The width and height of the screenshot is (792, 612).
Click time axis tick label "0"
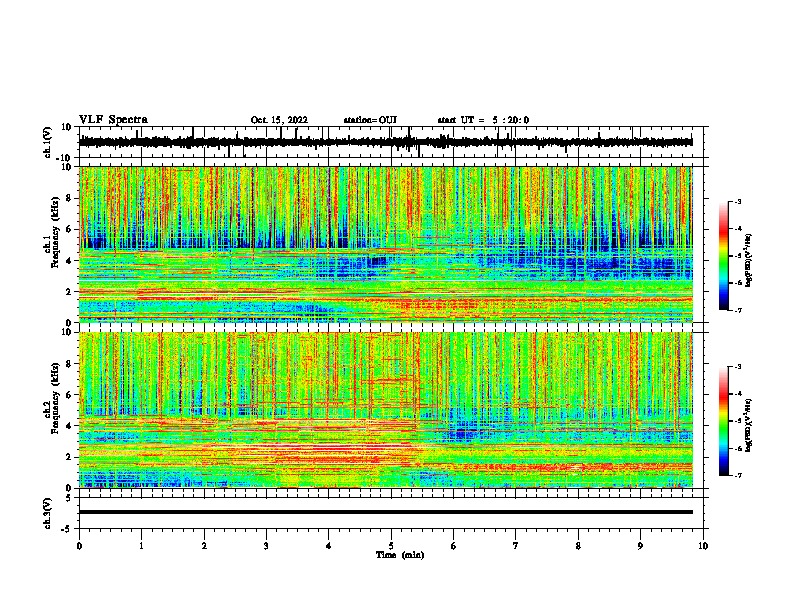point(79,546)
